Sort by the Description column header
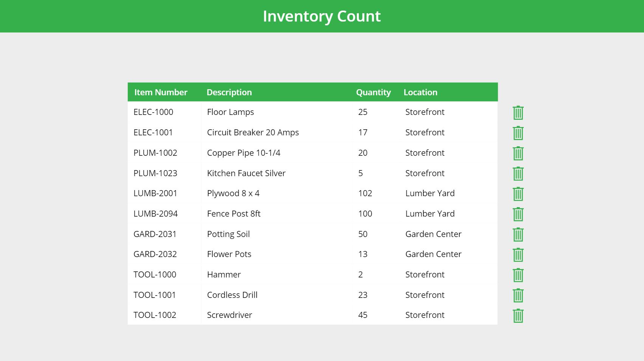 pyautogui.click(x=229, y=92)
